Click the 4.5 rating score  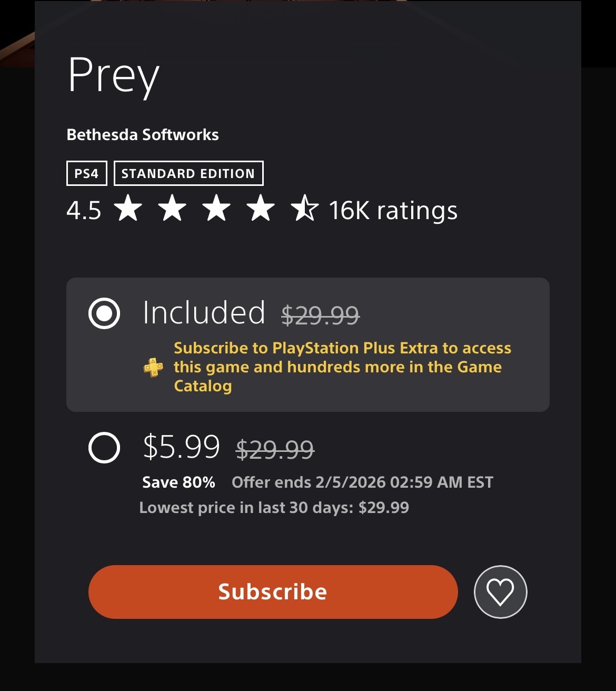(x=84, y=210)
